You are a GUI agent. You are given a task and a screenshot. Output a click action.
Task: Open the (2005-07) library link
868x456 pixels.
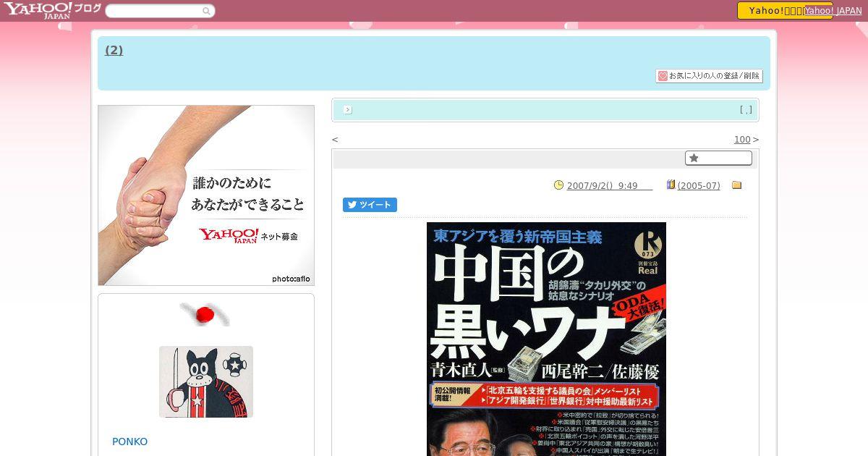pyautogui.click(x=699, y=186)
